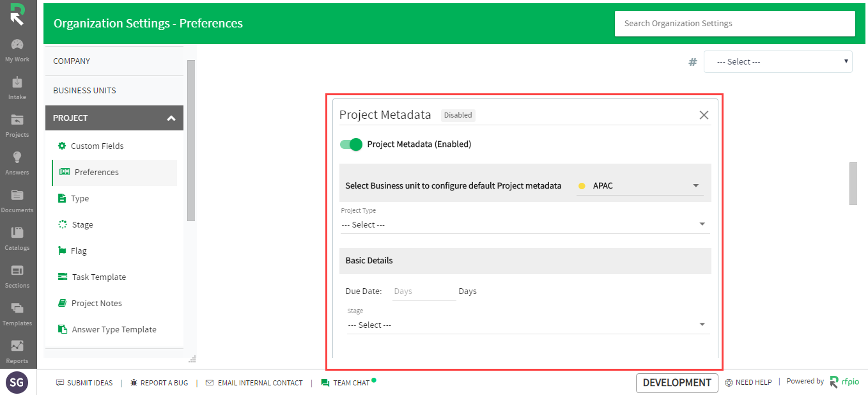Screen dimensions: 868x395
Task: Select Custom Fields menu item
Action: click(114, 146)
